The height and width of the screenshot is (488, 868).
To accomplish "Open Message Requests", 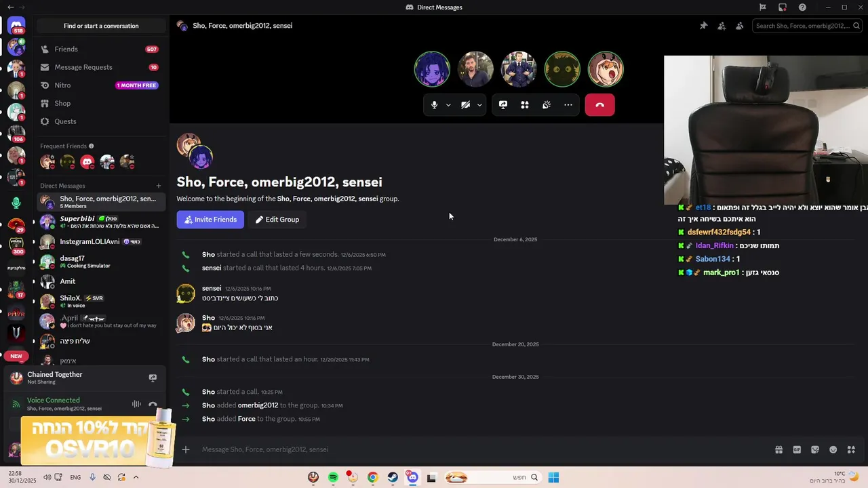I will 100,67.
